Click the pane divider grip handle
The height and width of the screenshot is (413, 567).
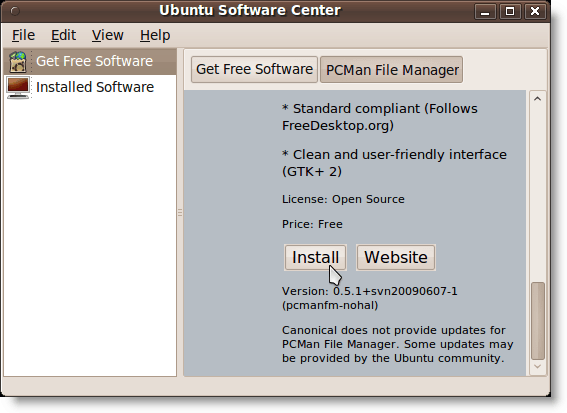click(x=180, y=213)
